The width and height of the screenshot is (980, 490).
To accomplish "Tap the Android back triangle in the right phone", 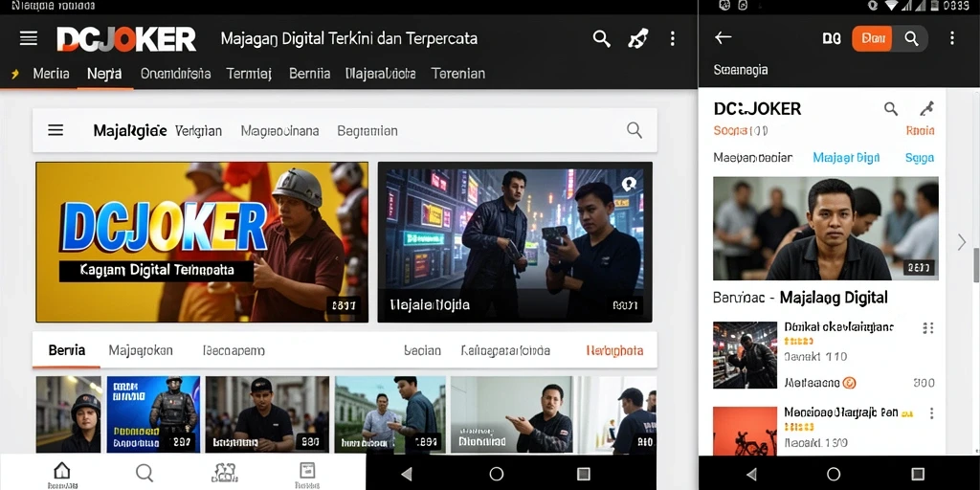I will pos(751,474).
